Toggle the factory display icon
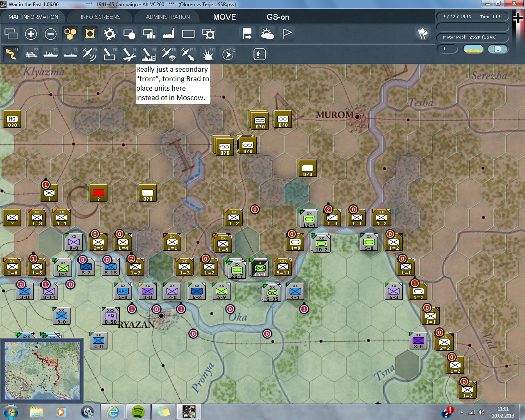The width and height of the screenshot is (525, 420). (x=169, y=34)
